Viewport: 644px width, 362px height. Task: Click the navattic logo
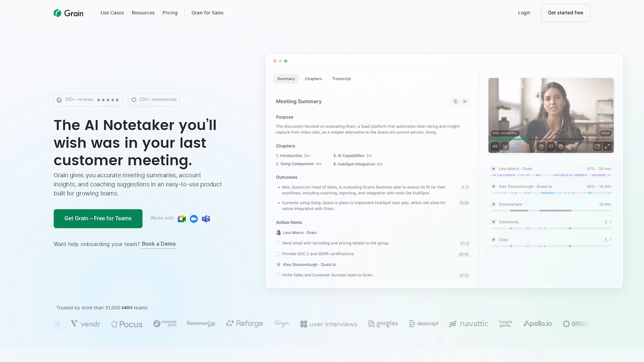469,324
